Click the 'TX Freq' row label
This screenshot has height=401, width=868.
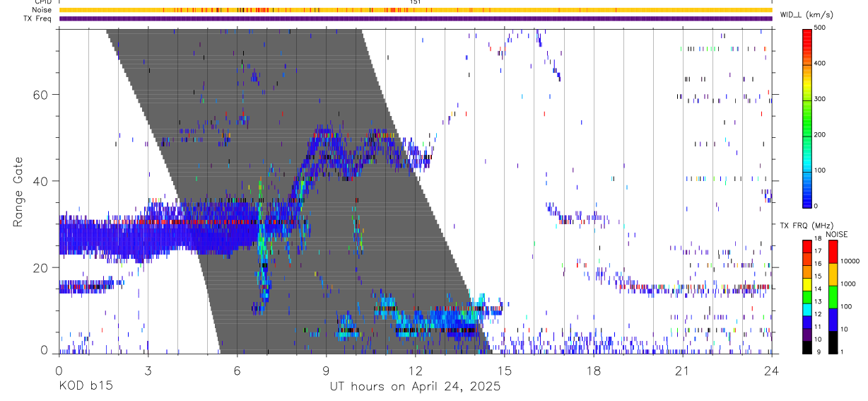point(37,18)
